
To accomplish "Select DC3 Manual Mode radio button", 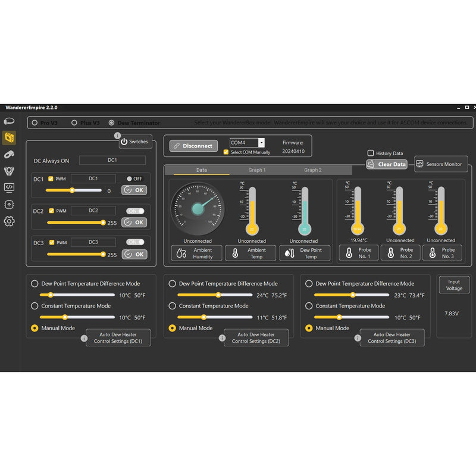I will click(309, 328).
